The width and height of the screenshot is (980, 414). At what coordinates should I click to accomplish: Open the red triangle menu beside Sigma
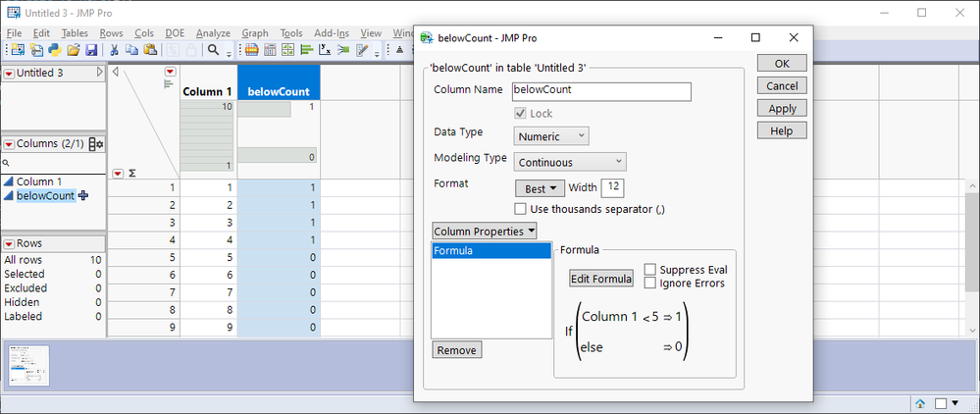click(x=118, y=174)
